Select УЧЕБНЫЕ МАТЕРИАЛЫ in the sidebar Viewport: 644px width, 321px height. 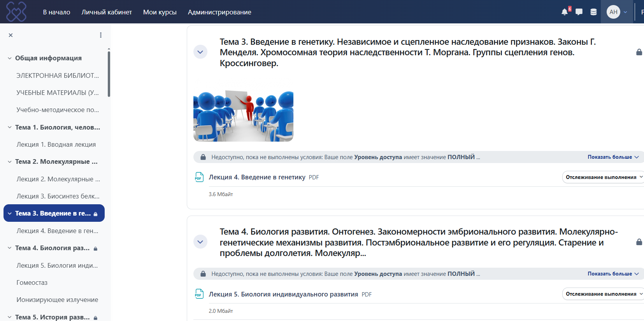click(x=58, y=93)
